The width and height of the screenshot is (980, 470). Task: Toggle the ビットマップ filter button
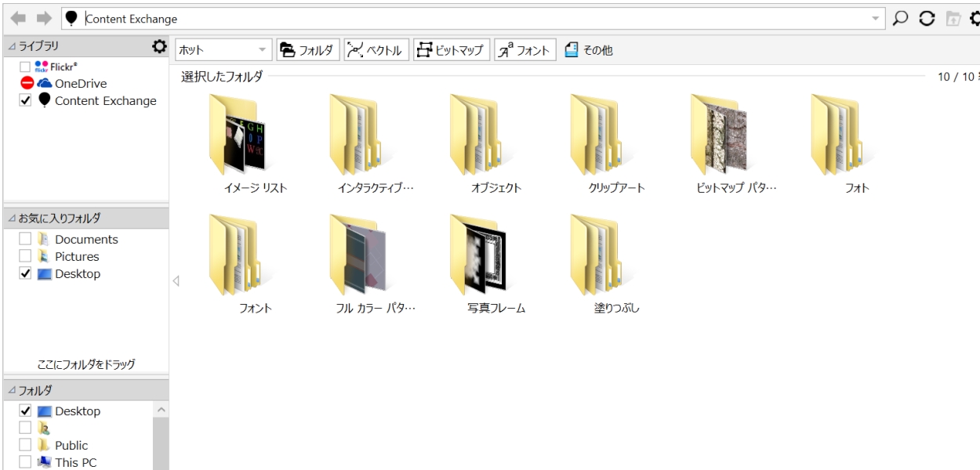452,51
